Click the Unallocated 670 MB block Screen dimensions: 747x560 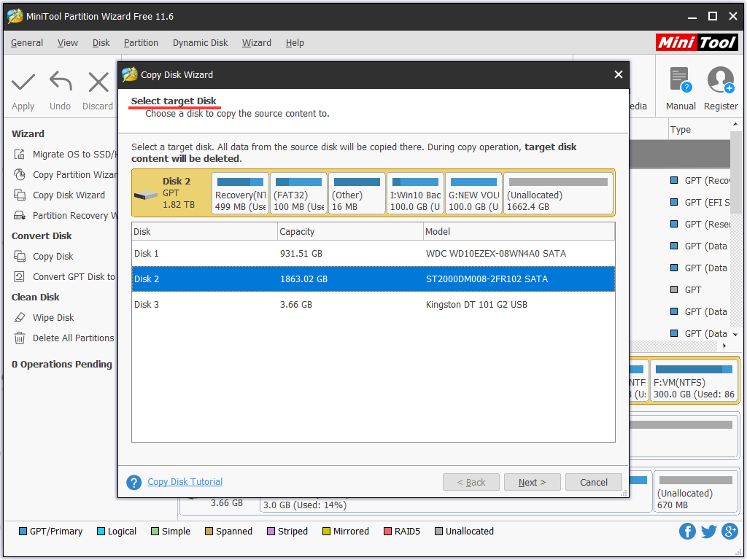pyautogui.click(x=696, y=492)
